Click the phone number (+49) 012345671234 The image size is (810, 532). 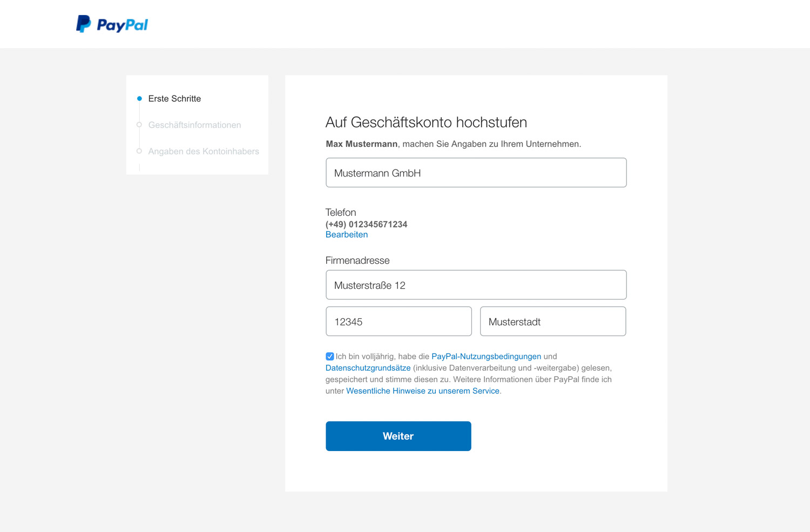click(366, 224)
